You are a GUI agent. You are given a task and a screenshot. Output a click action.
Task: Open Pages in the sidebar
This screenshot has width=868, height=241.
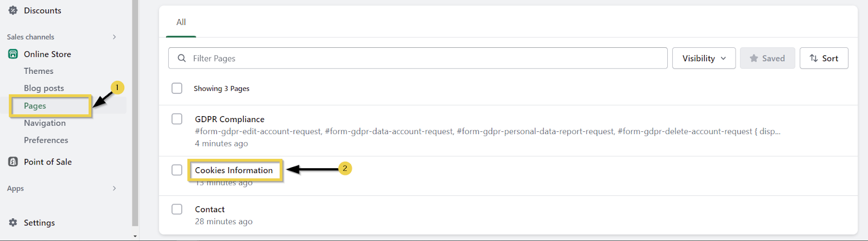coord(35,106)
